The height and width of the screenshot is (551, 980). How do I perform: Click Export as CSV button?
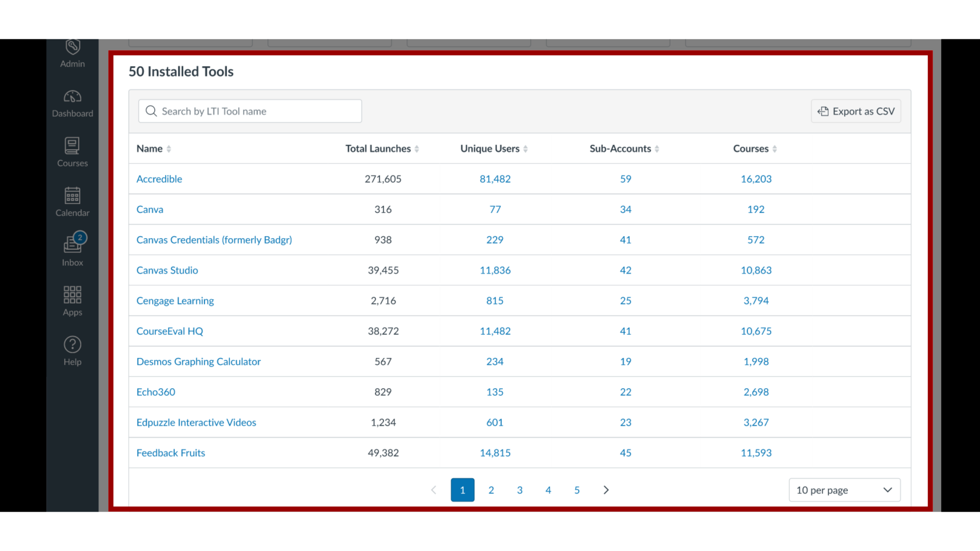click(855, 111)
